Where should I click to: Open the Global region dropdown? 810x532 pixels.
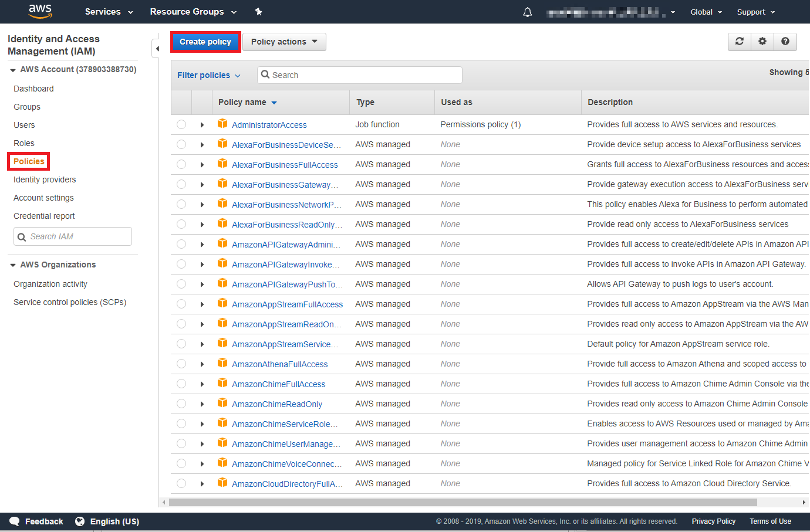(706, 12)
